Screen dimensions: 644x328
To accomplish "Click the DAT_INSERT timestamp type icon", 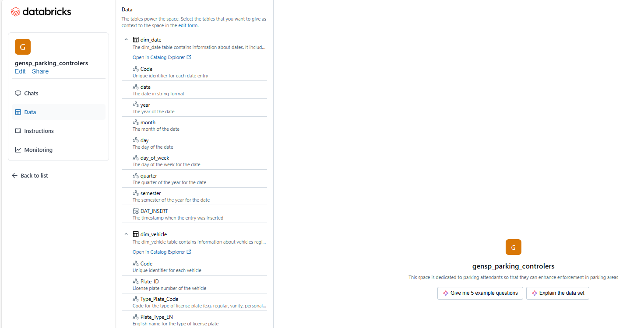I will [x=136, y=211].
